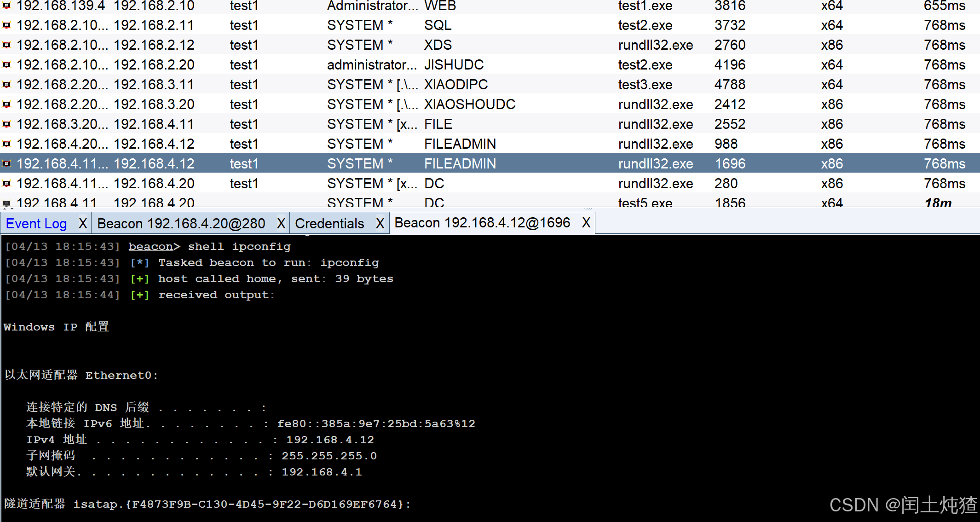The width and height of the screenshot is (980, 522).
Task: Click the JISHUDC computer name cell
Action: click(x=454, y=65)
